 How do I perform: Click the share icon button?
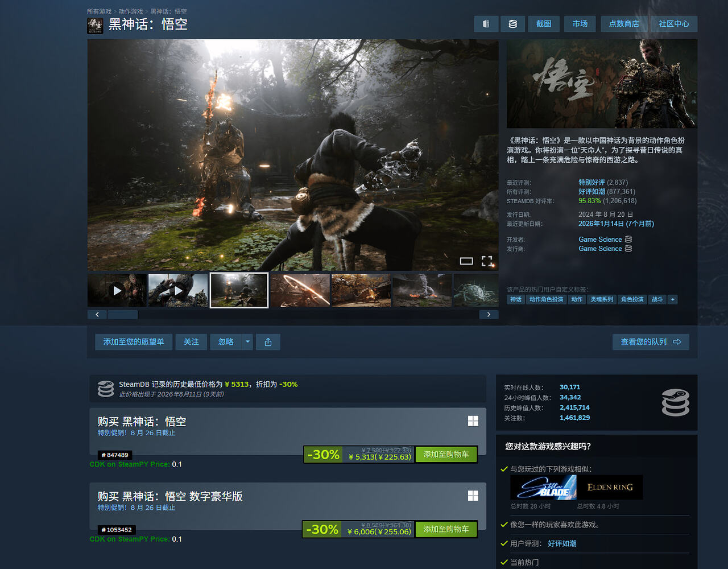pos(268,342)
